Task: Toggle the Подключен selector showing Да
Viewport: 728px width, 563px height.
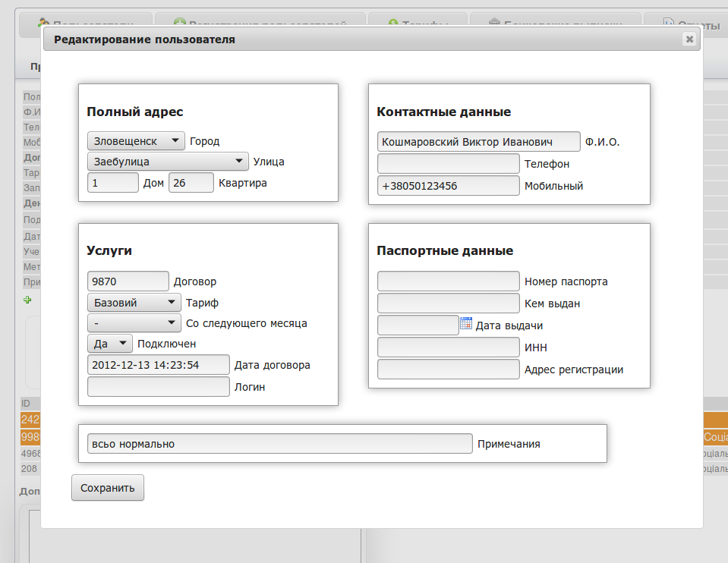Action: click(110, 344)
